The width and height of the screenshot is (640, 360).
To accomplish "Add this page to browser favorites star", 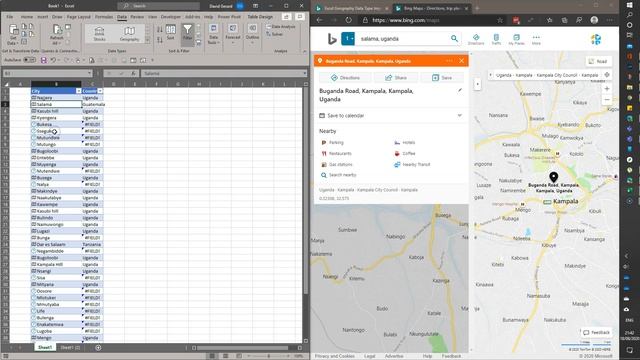I will [x=500, y=20].
